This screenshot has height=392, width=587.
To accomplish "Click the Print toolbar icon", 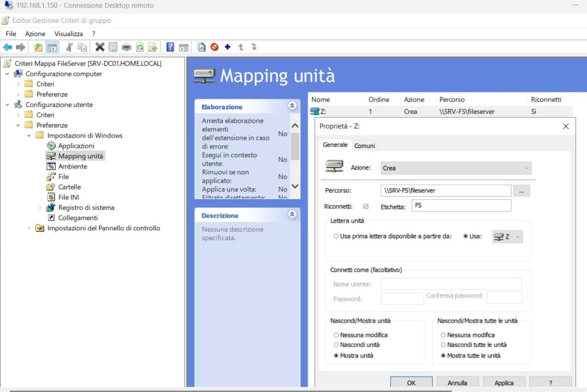I will (x=126, y=47).
